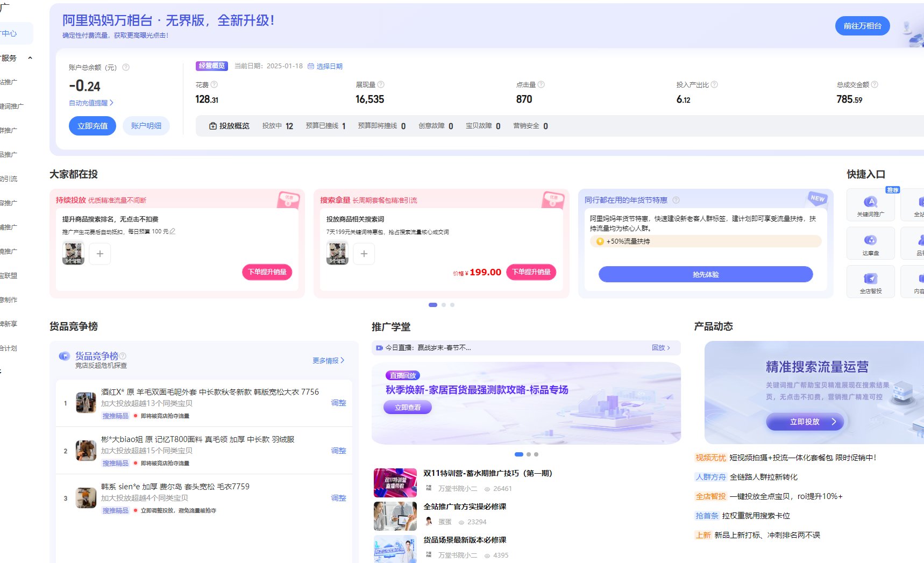Open help icon next to 账户总余额
924x563 pixels.
click(x=126, y=67)
